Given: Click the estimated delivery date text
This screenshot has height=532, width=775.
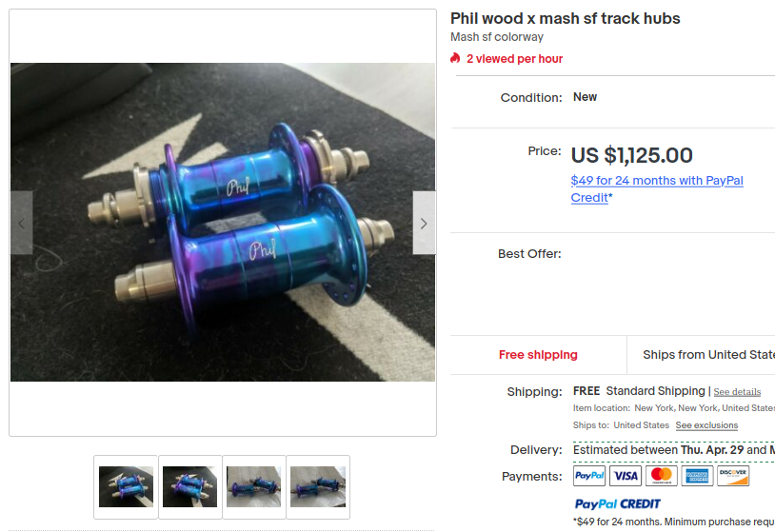Looking at the screenshot, I should [x=674, y=450].
